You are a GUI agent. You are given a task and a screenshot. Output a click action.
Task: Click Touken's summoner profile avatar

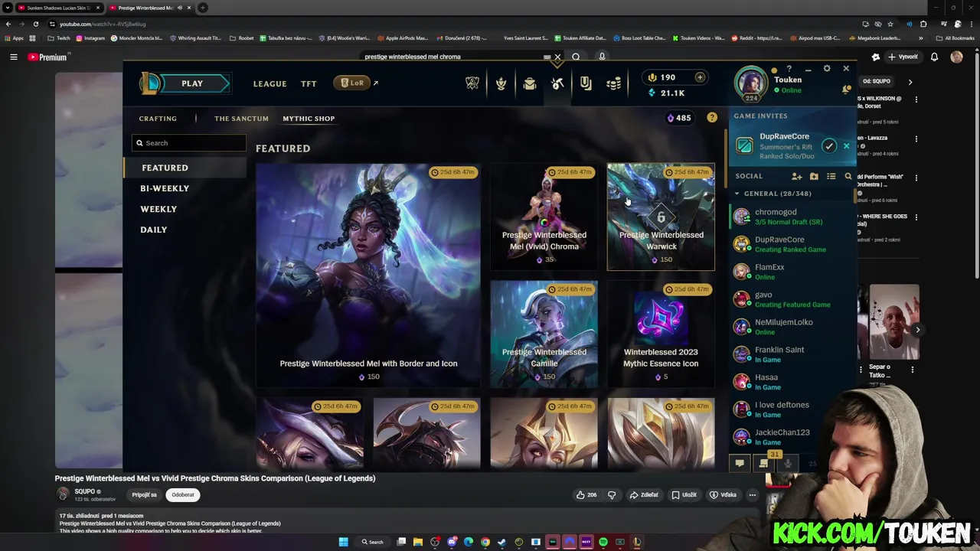click(x=751, y=83)
